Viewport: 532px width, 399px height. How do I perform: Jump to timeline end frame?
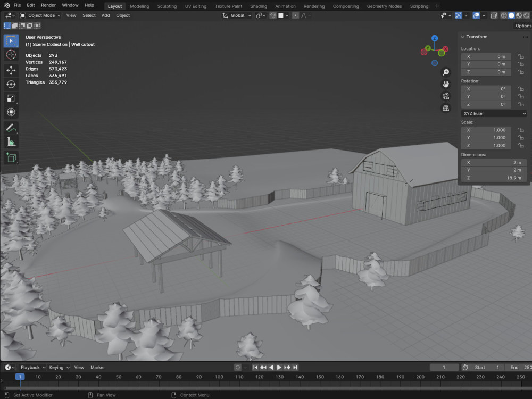(x=295, y=367)
